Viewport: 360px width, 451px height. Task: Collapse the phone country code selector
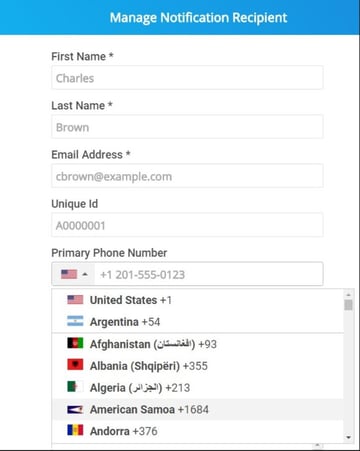click(x=73, y=274)
